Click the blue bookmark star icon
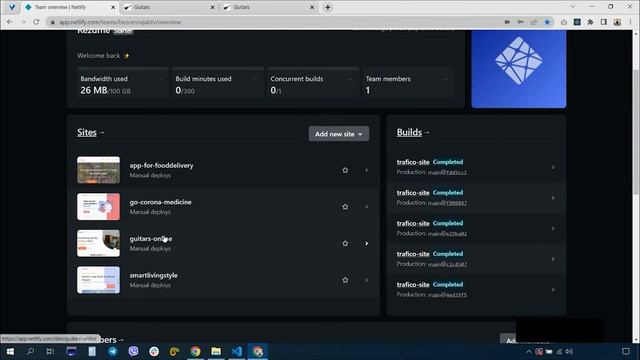 547,22
